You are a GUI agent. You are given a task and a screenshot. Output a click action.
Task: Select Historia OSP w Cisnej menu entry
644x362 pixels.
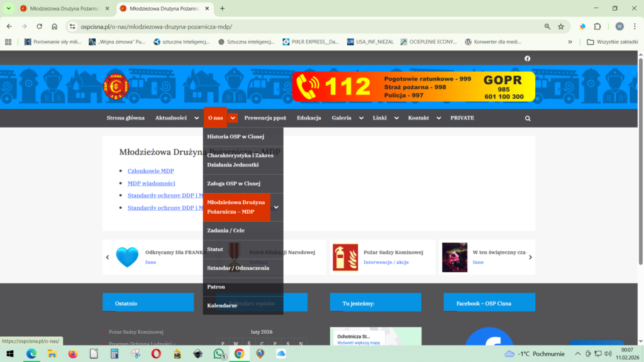click(x=235, y=136)
